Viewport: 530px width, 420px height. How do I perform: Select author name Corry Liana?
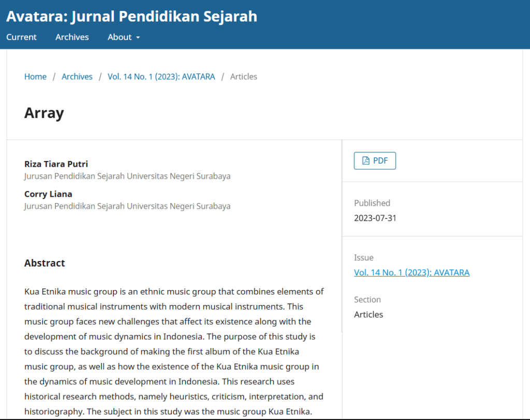(x=48, y=194)
